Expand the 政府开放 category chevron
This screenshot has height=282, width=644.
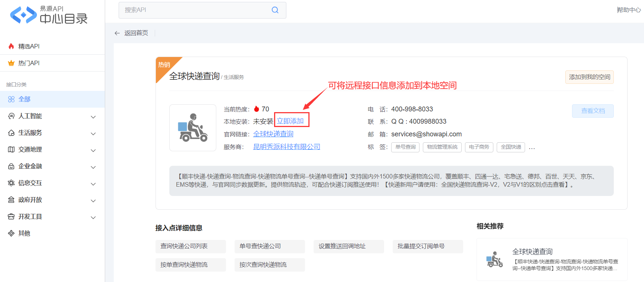(x=93, y=200)
